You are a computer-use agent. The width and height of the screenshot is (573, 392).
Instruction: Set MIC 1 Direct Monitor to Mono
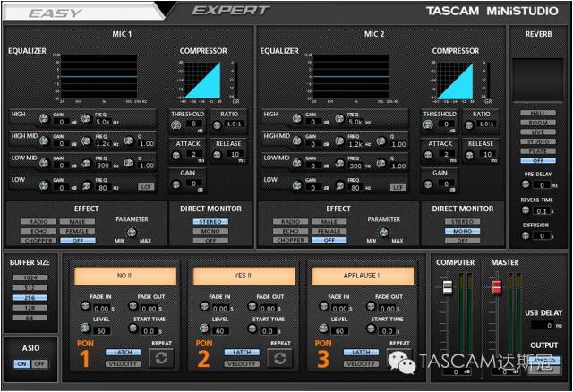pos(211,230)
